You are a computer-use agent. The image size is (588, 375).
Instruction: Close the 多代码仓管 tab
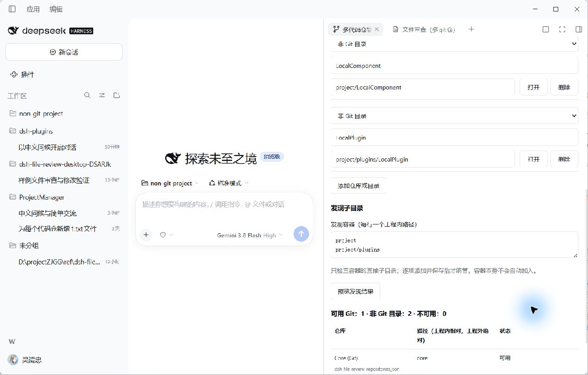click(x=377, y=29)
